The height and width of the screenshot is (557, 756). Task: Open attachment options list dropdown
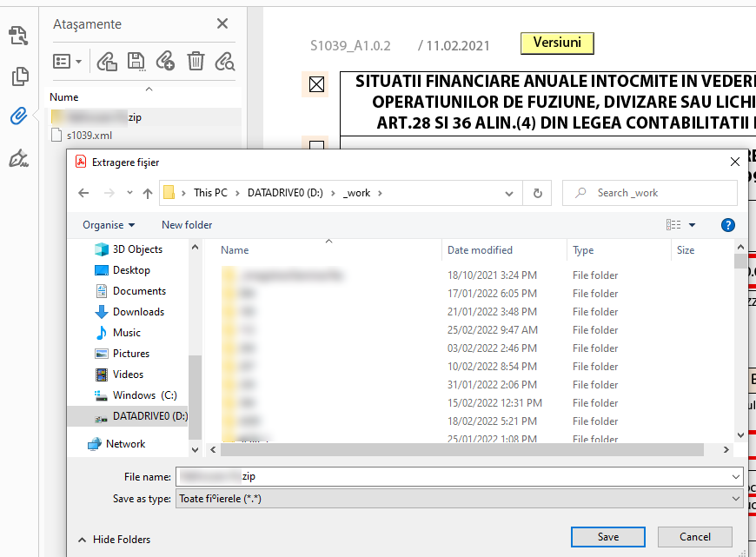pos(67,62)
